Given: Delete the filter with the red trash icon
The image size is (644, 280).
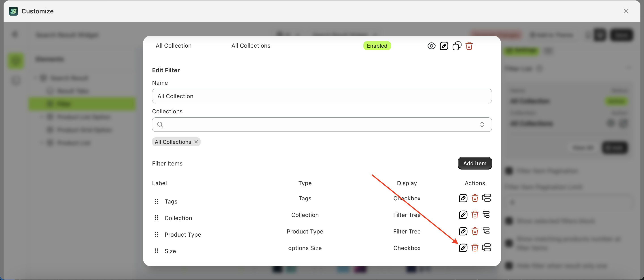Looking at the screenshot, I should click(x=469, y=46).
